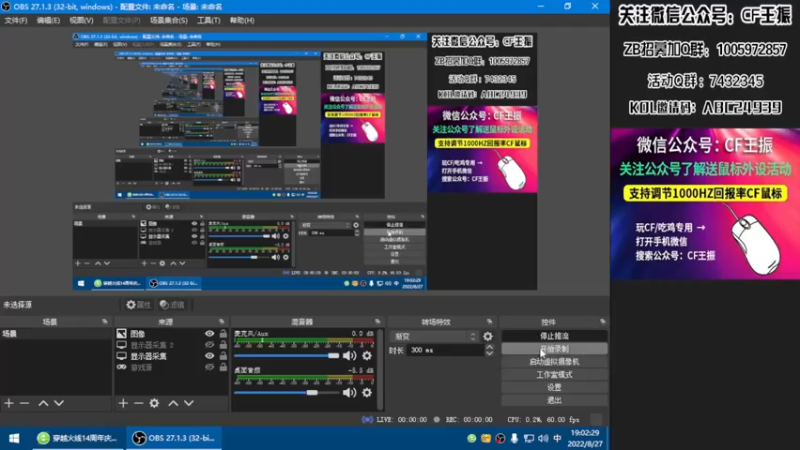Image resolution: width=800 pixels, height=450 pixels.
Task: Open 桌面音频 audio settings gear
Action: click(x=367, y=392)
